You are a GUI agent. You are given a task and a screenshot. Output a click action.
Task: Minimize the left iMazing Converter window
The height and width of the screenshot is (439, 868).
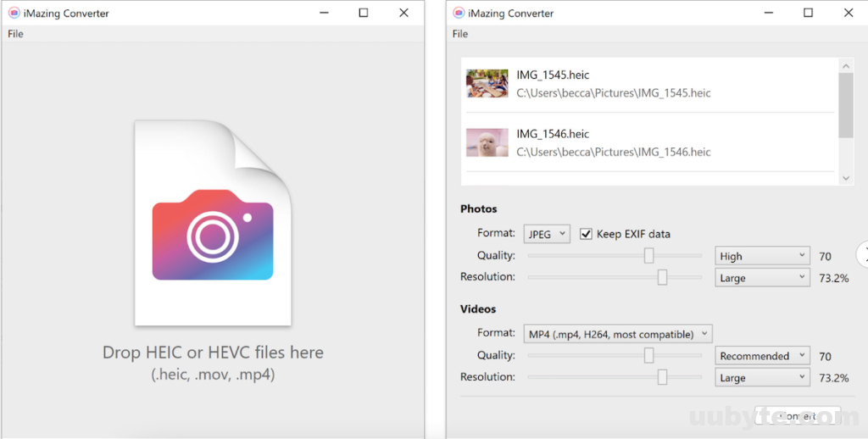point(325,13)
